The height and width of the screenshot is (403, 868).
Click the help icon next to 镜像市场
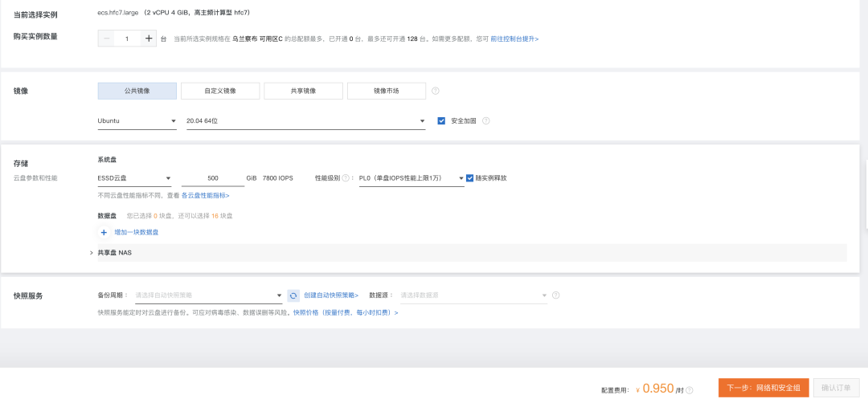click(436, 91)
